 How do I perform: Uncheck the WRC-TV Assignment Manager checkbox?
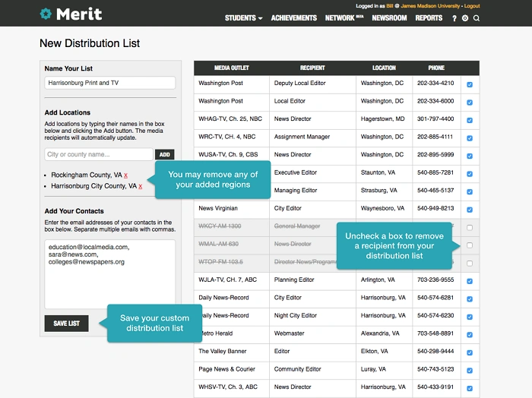470,138
